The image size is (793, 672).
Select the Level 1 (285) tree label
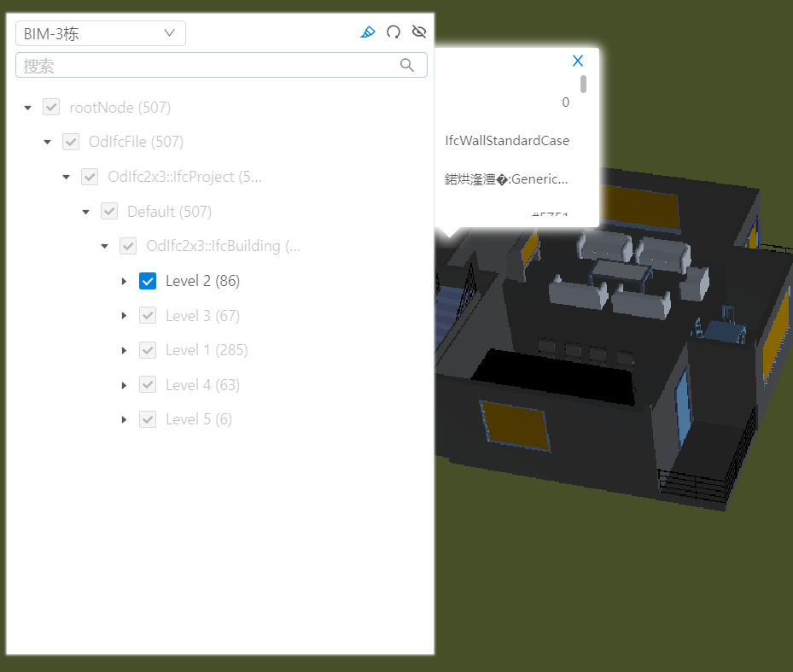[207, 350]
